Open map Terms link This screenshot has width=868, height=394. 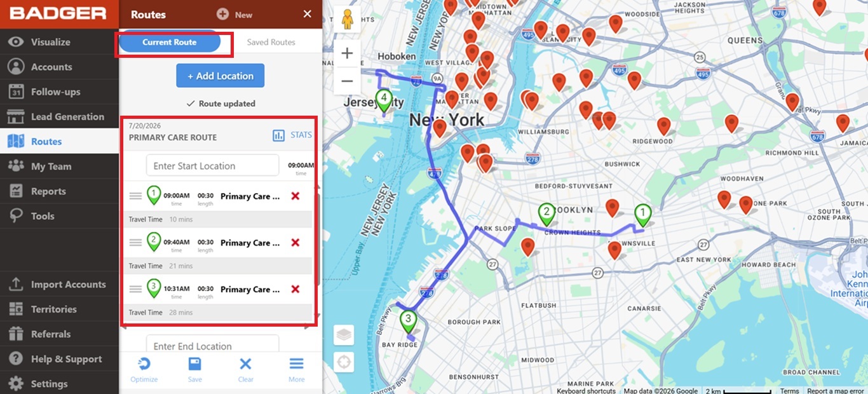pyautogui.click(x=790, y=391)
